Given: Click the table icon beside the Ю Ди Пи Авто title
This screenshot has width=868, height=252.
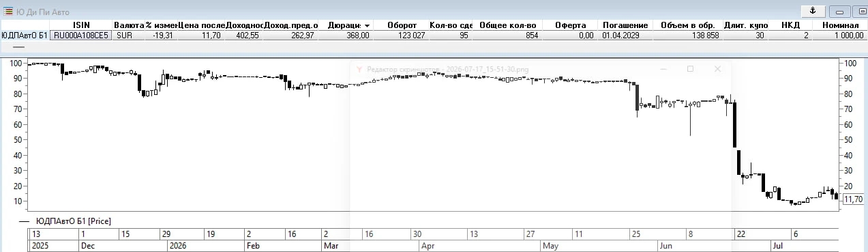Looking at the screenshot, I should click(8, 11).
